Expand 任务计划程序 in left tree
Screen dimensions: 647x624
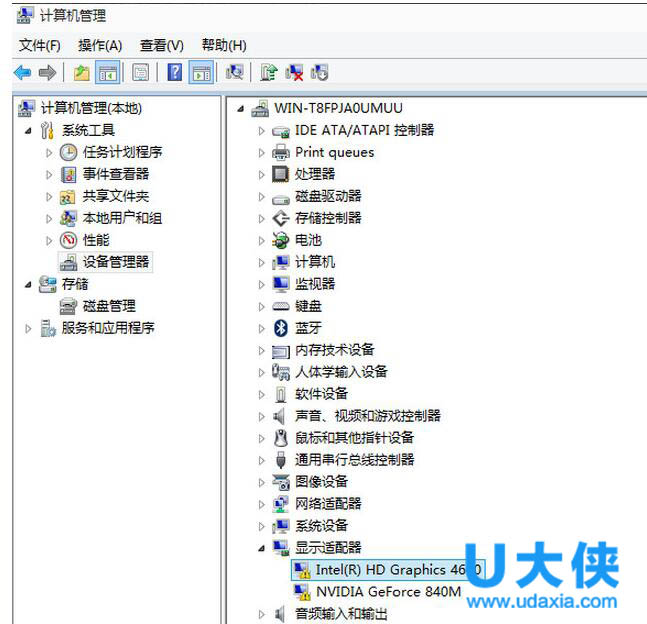click(49, 152)
